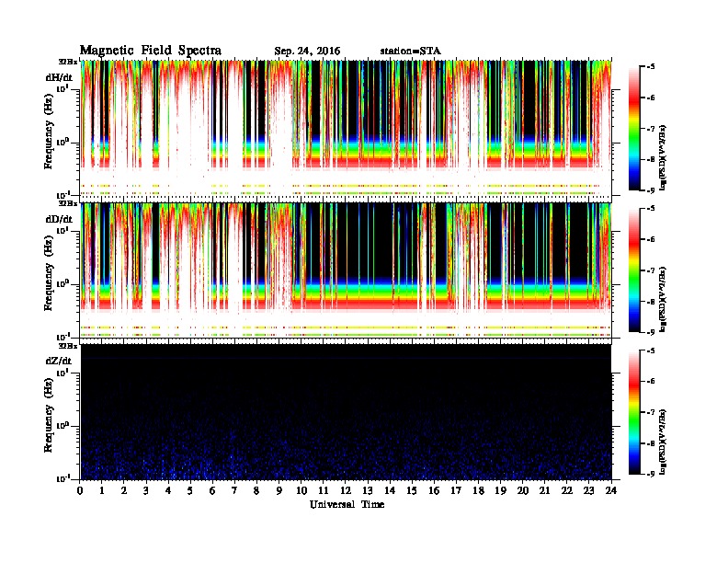The image size is (728, 563).
Task: Click the "-6" value on dZ/dt color scale
Action: click(651, 382)
